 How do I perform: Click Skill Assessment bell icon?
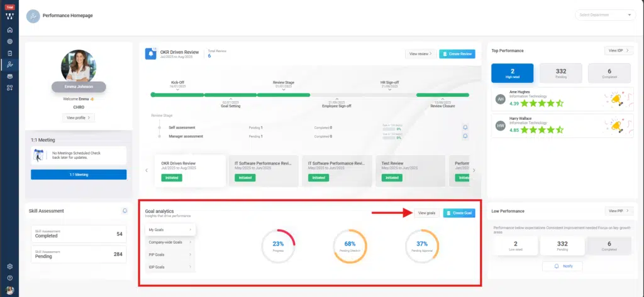tap(125, 211)
